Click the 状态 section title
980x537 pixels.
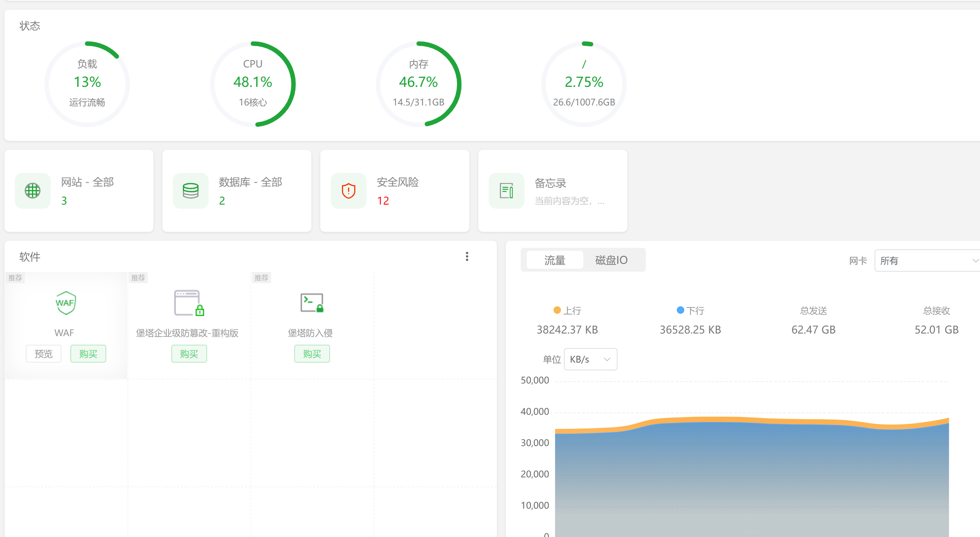point(30,26)
